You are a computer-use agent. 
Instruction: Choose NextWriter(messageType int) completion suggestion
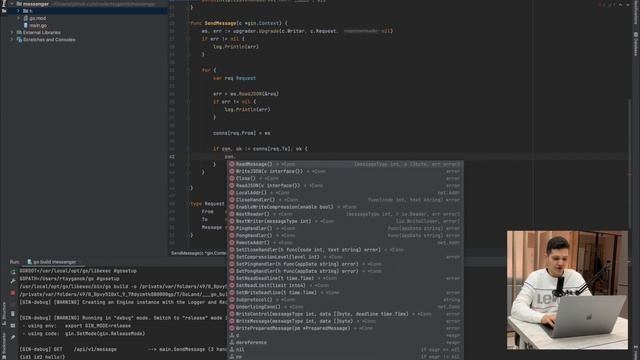pos(345,221)
